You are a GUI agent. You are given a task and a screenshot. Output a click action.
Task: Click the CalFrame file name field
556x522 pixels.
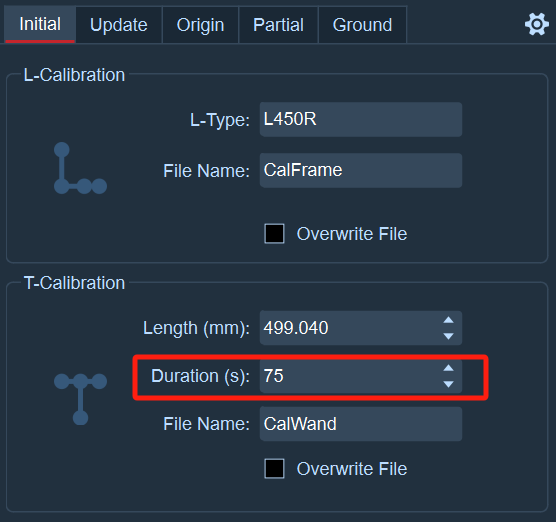[361, 170]
